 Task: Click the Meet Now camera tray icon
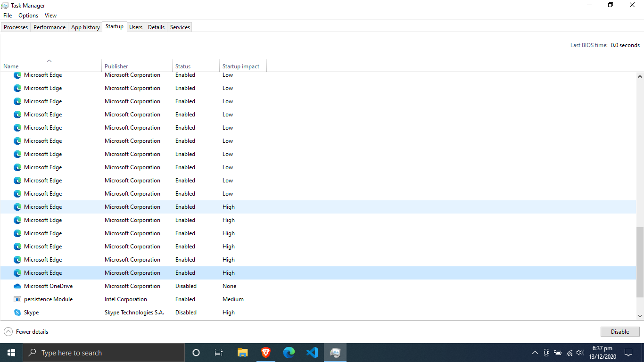(x=546, y=353)
